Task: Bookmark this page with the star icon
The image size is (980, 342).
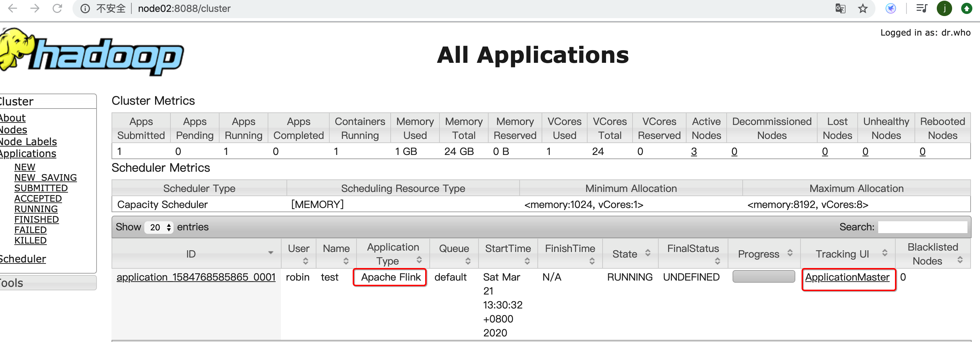Action: pyautogui.click(x=863, y=8)
